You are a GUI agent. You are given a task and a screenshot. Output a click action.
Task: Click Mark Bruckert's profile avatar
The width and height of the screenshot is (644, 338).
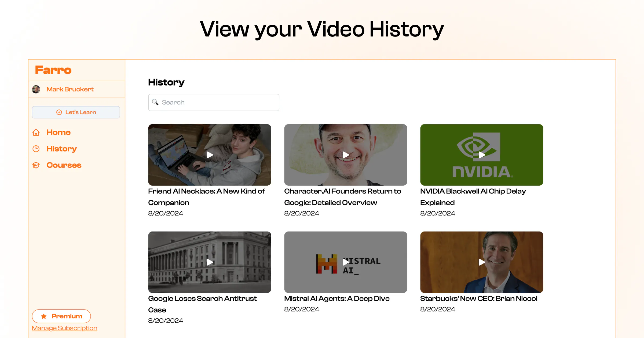tap(36, 89)
